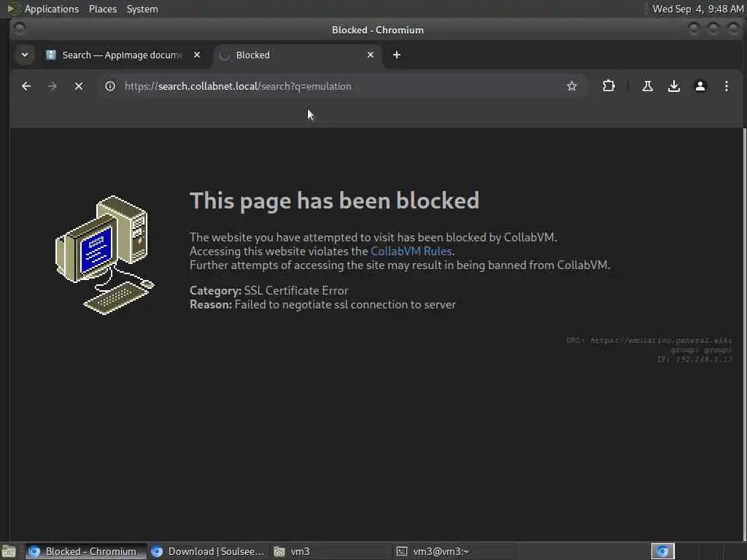
Task: Open the Downloads tray icon
Action: click(673, 86)
